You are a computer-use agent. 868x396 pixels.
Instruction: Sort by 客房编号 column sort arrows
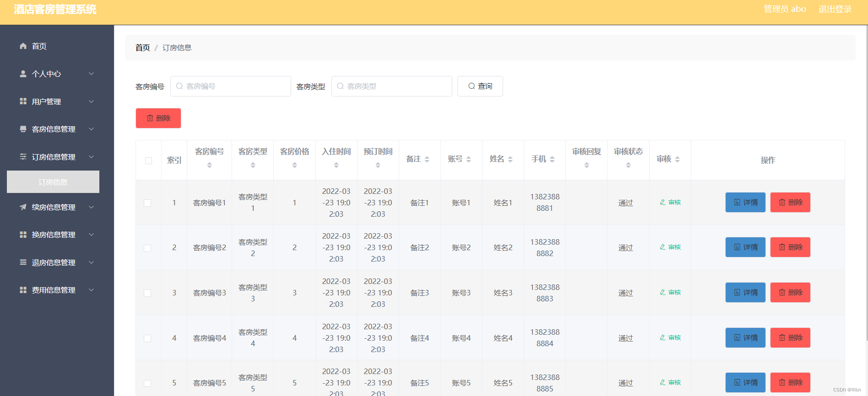[x=209, y=165]
